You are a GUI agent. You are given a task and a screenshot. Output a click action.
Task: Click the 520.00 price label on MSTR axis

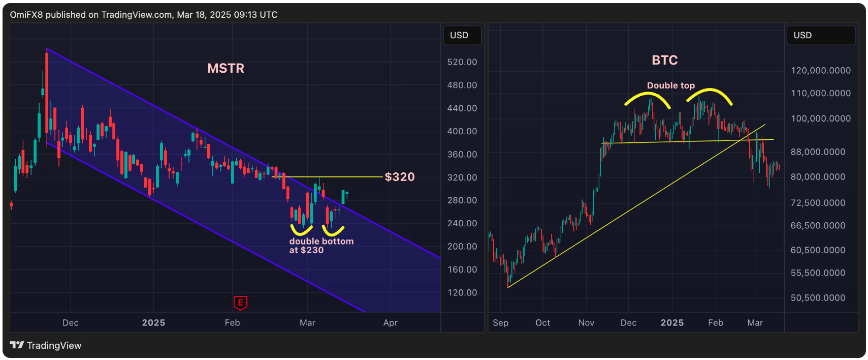coord(462,62)
